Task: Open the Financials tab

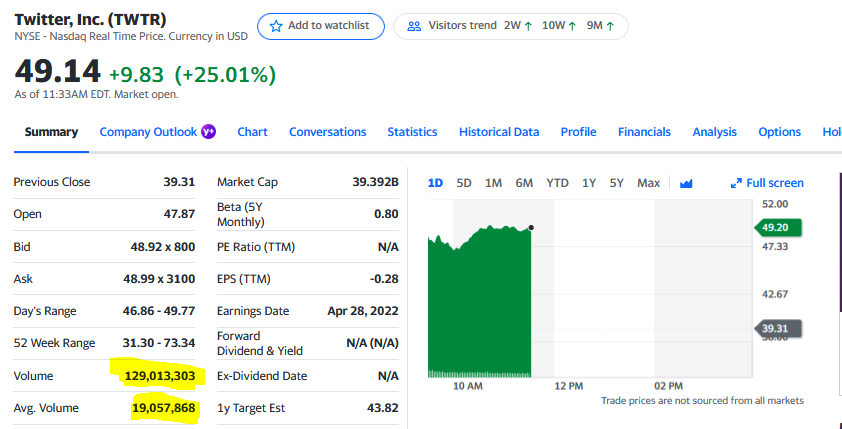Action: [644, 132]
